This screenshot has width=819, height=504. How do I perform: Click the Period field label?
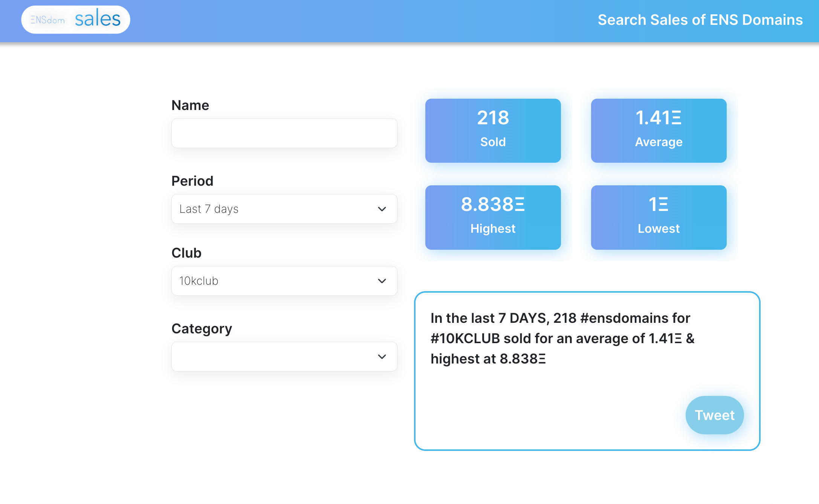point(192,181)
